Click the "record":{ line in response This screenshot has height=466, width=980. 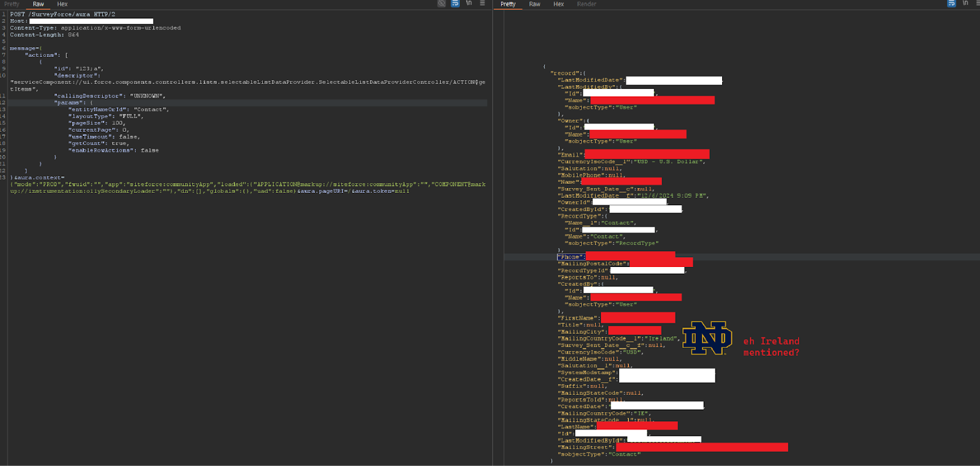tap(568, 73)
